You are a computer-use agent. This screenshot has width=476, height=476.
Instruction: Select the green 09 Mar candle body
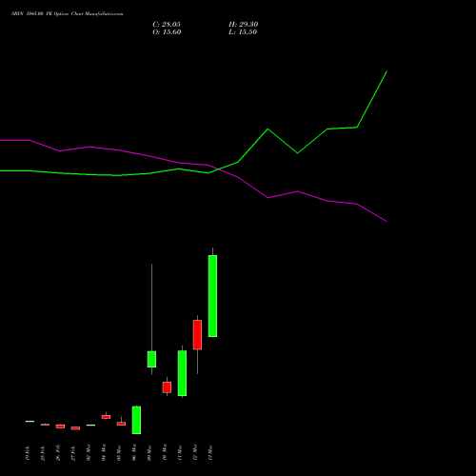(x=151, y=359)
